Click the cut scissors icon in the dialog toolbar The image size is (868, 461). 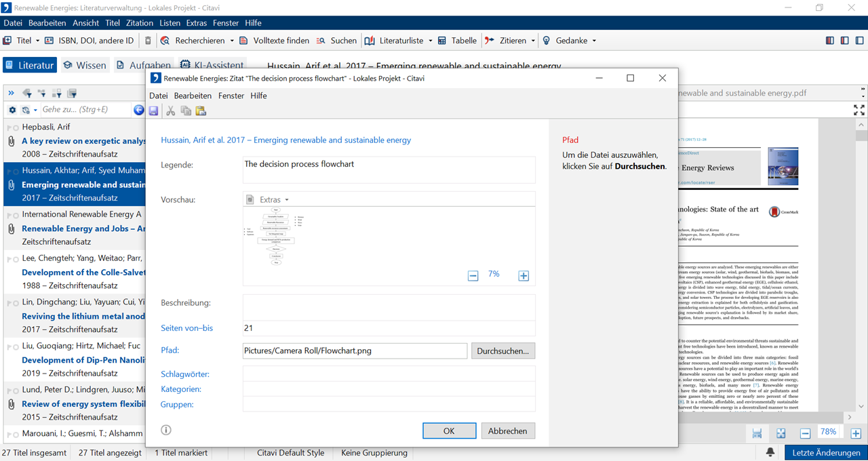171,111
